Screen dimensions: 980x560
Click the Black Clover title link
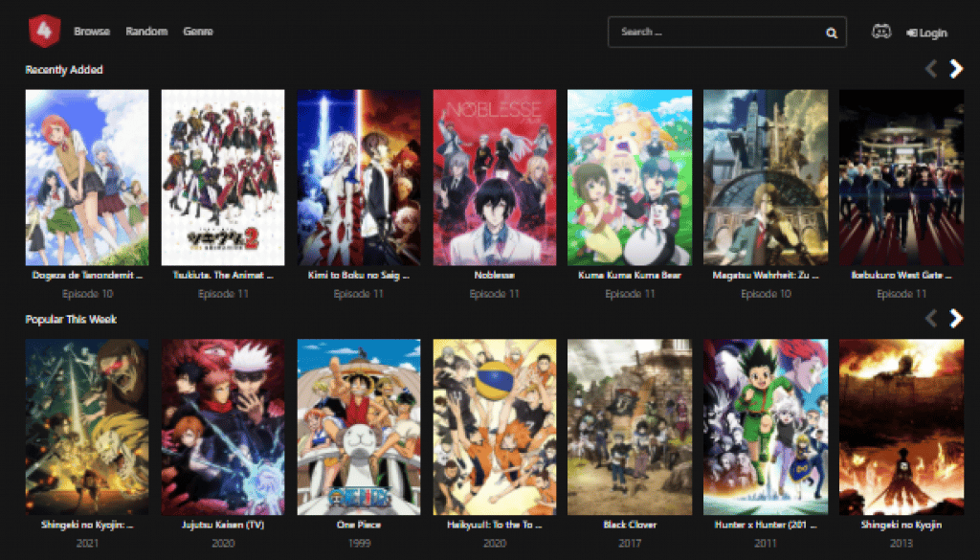(630, 525)
